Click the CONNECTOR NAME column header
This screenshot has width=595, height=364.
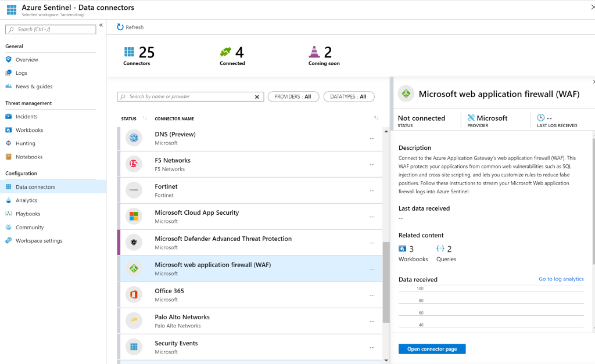tap(174, 118)
